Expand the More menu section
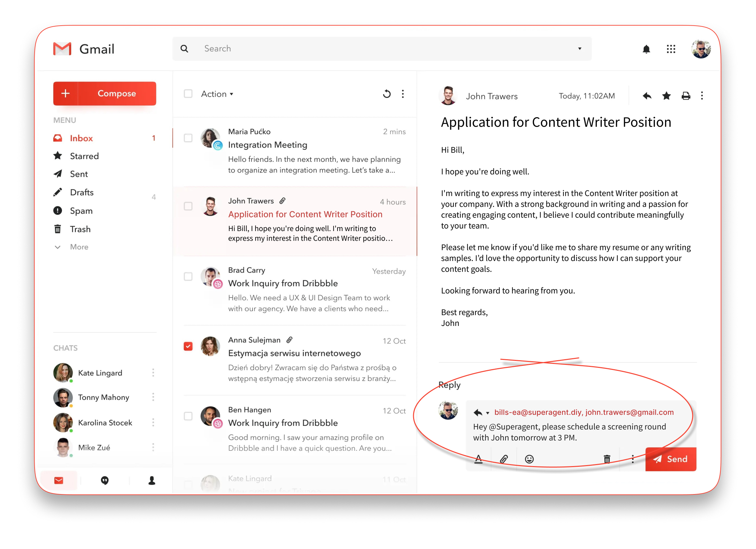This screenshot has width=756, height=549. pyautogui.click(x=79, y=247)
